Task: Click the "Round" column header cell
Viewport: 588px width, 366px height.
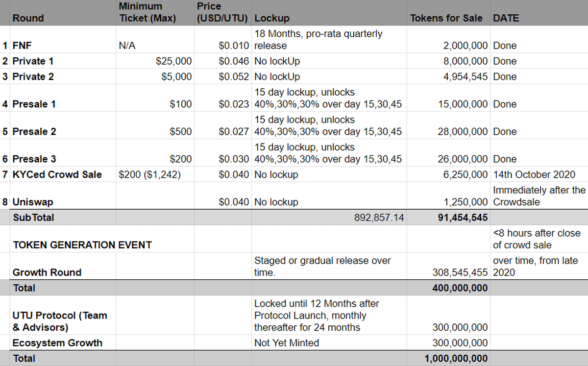Action: coord(28,18)
